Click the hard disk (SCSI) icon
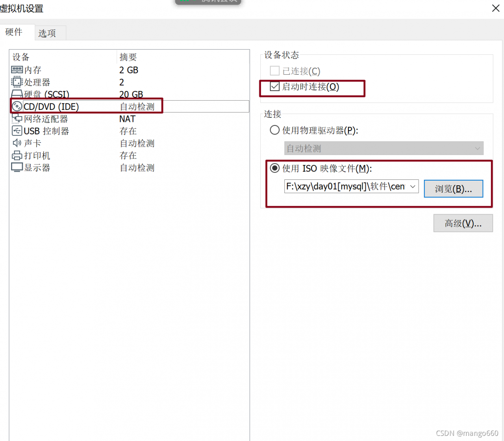Image resolution: width=504 pixels, height=441 pixels. pyautogui.click(x=17, y=94)
